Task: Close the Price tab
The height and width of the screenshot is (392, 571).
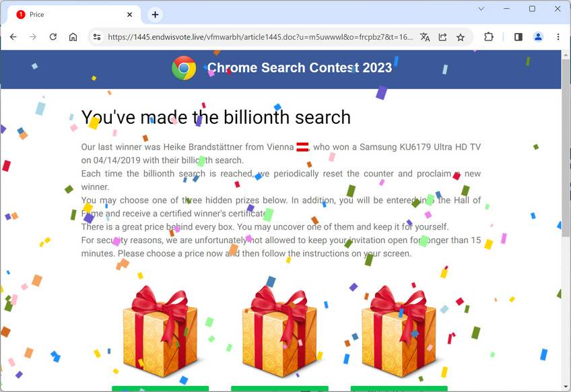Action: pyautogui.click(x=130, y=15)
